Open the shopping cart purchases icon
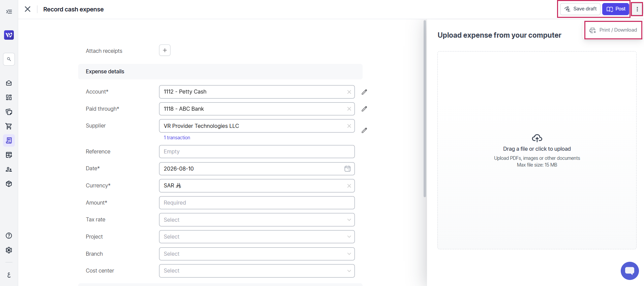644x286 pixels. (x=9, y=126)
